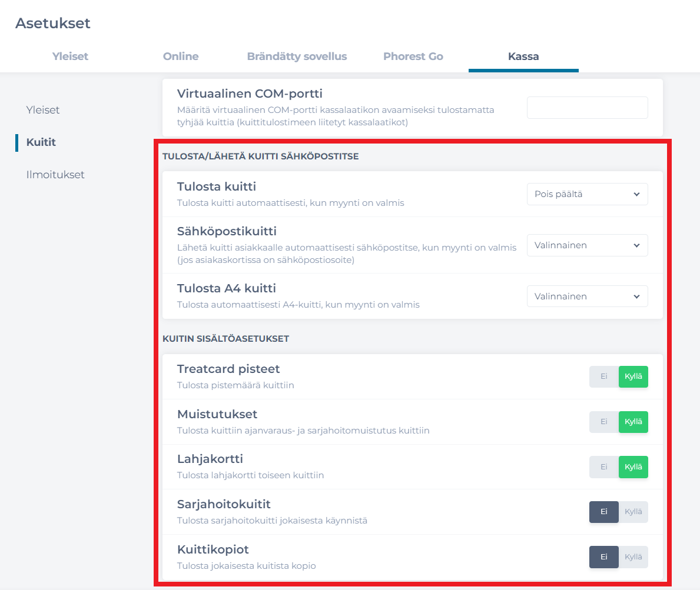Open the Tulosta A4 kuitti dropdown

pos(587,296)
